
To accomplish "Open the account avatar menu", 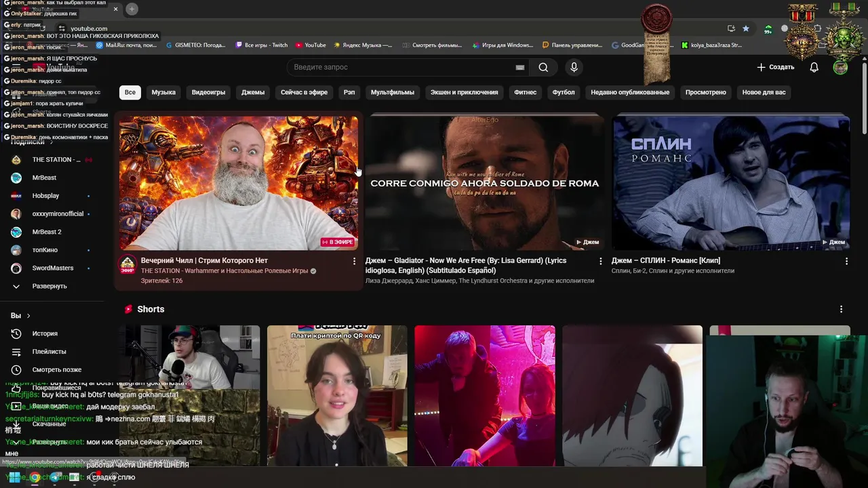I will point(840,67).
